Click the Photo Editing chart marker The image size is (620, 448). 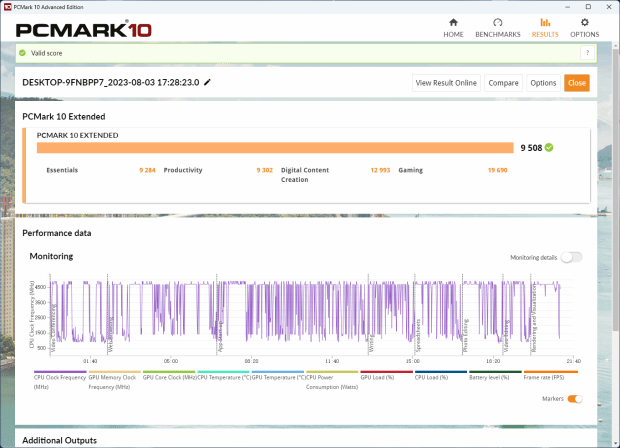point(465,336)
